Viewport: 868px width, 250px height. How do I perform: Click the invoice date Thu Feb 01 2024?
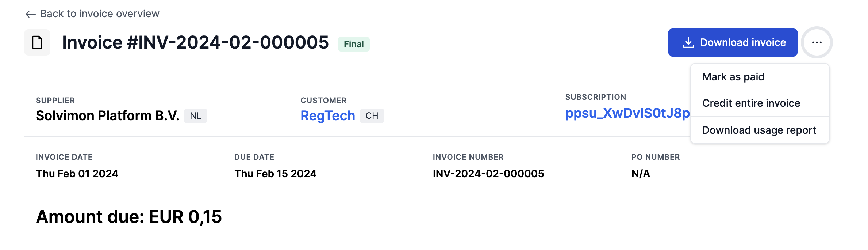coord(77,174)
